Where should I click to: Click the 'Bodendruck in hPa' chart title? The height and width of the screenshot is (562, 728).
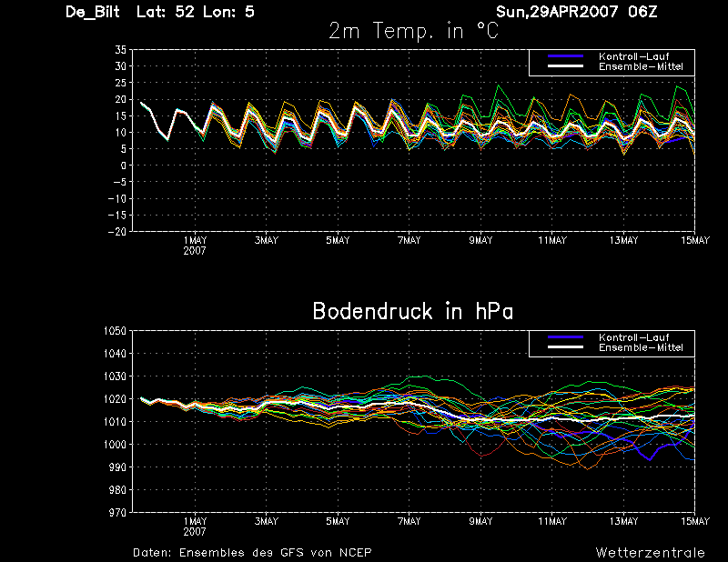(x=413, y=311)
